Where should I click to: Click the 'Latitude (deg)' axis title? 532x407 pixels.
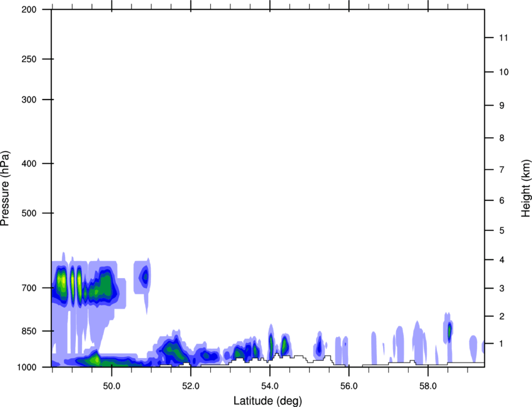267,401
